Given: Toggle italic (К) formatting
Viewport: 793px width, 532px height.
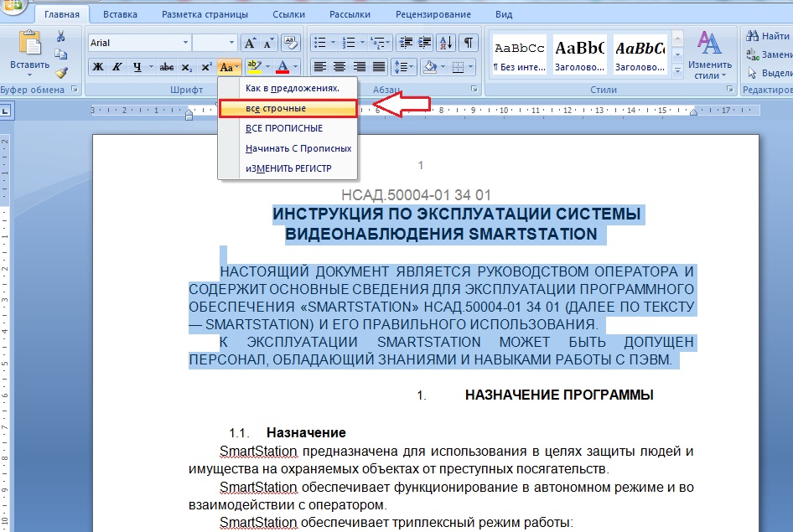Looking at the screenshot, I should [x=117, y=67].
